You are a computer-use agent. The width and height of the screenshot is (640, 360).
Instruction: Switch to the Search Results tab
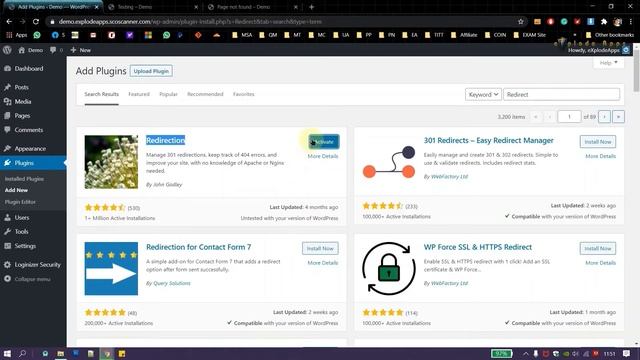(101, 94)
